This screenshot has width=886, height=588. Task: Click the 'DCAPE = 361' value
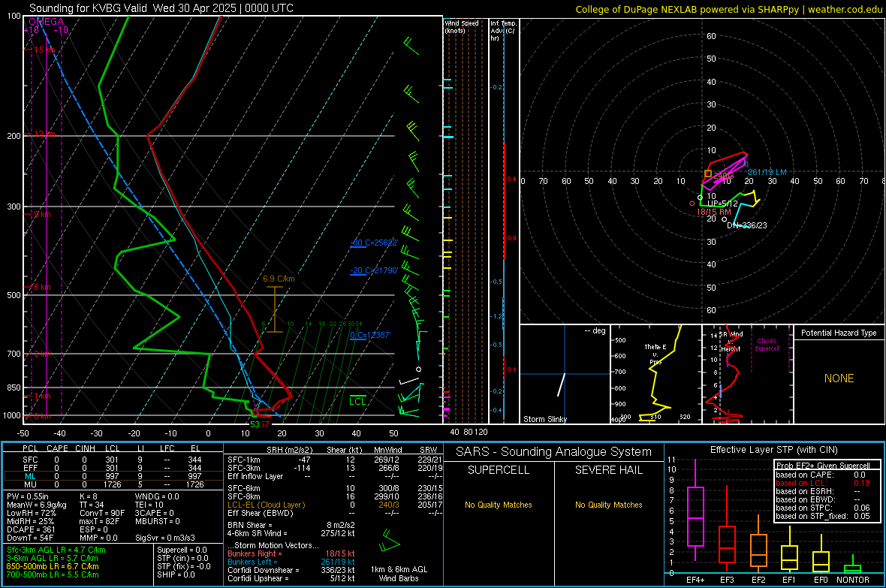coord(31,529)
